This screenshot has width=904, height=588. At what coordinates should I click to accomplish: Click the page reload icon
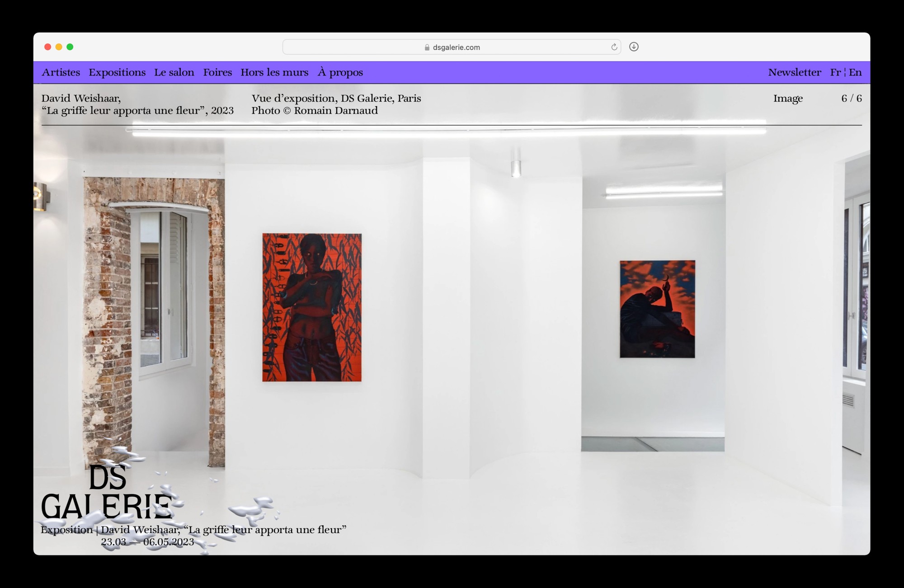[614, 47]
